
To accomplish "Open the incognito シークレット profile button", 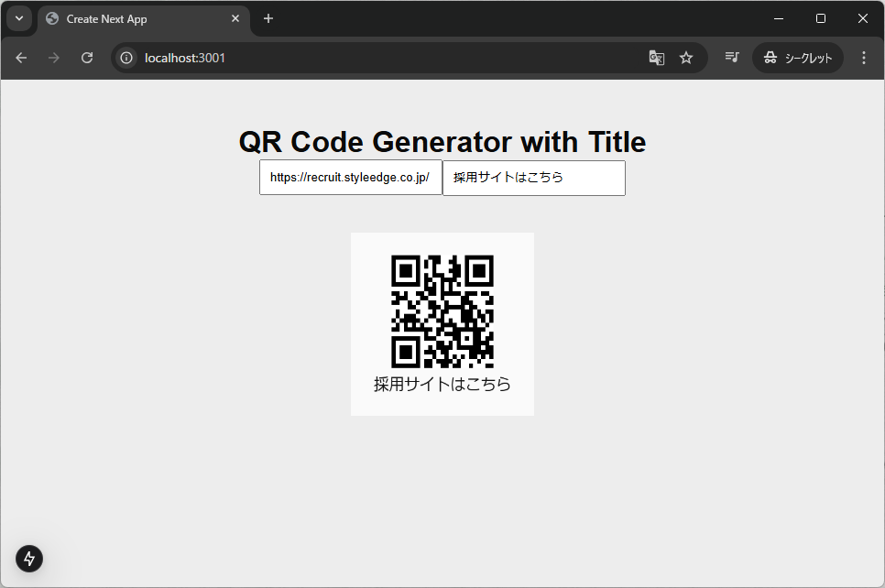I will [x=798, y=58].
